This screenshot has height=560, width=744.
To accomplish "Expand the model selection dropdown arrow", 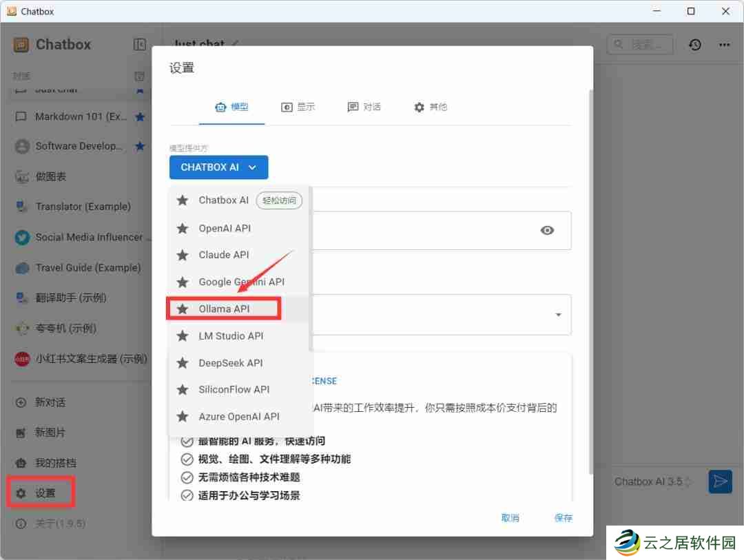I will [558, 314].
